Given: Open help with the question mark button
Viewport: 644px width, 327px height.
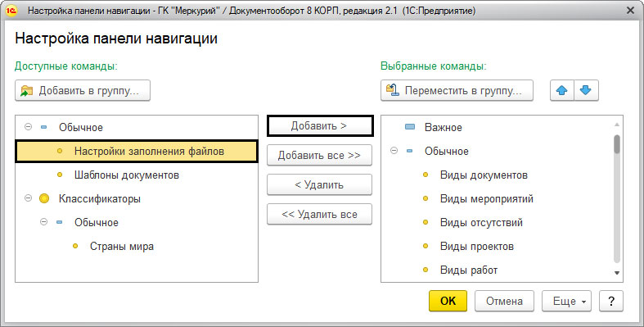Looking at the screenshot, I should tap(611, 301).
